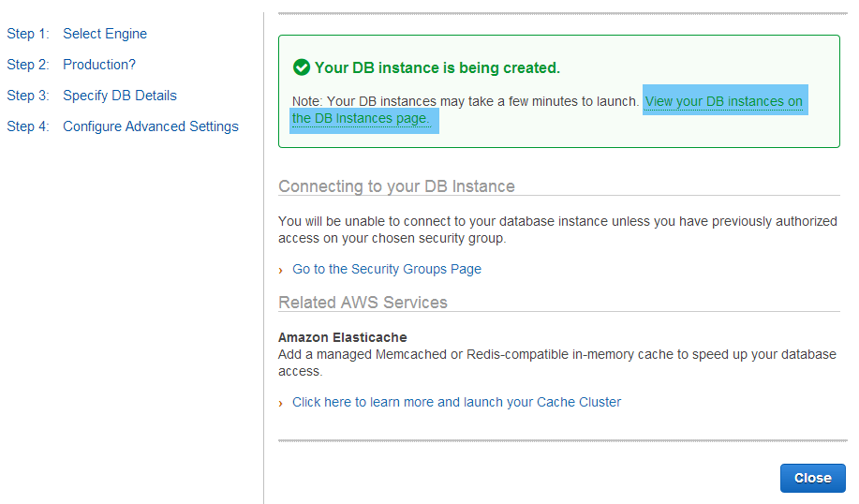Click the "Related AWS Services" section heading
The height and width of the screenshot is (504, 859).
(363, 303)
